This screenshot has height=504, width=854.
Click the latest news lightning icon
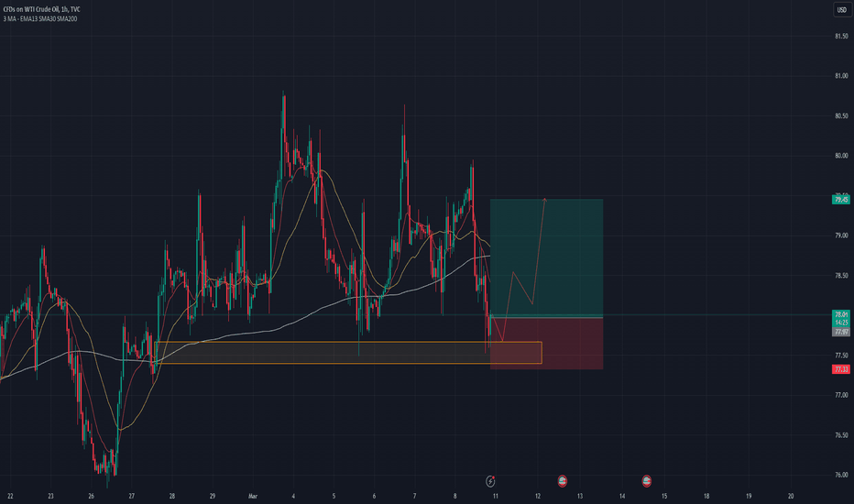(x=490, y=481)
